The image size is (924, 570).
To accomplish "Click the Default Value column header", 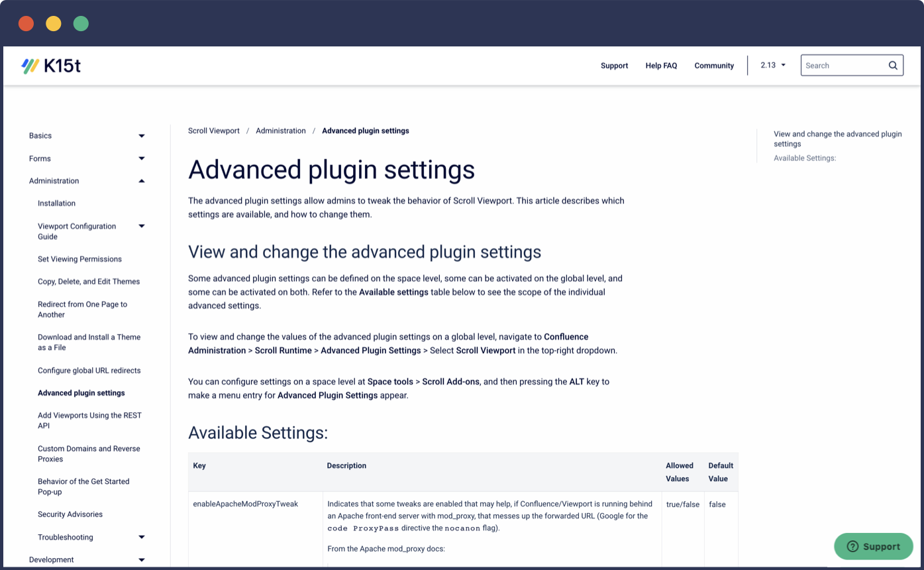I will [x=721, y=472].
